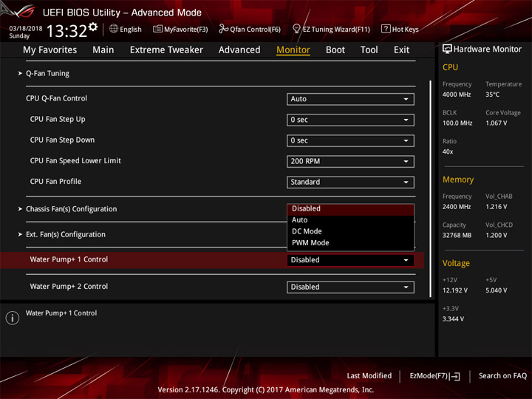
Task: Choose Auto in the open dropdown list
Action: point(350,220)
